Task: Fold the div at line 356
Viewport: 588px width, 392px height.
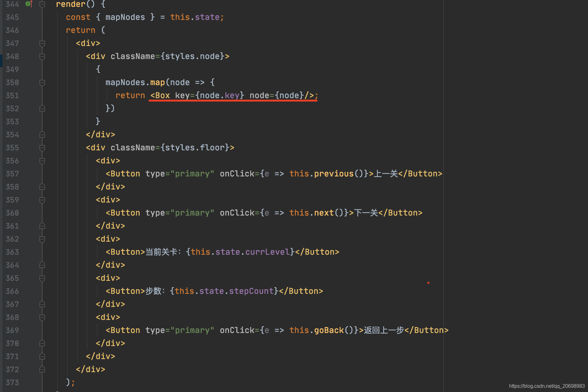Action: [42, 161]
